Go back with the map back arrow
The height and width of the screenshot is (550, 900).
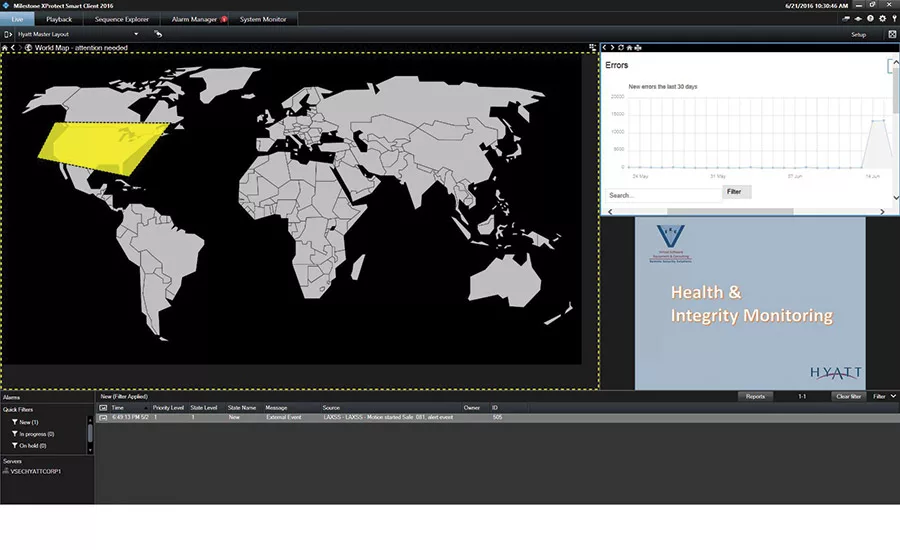(13, 48)
